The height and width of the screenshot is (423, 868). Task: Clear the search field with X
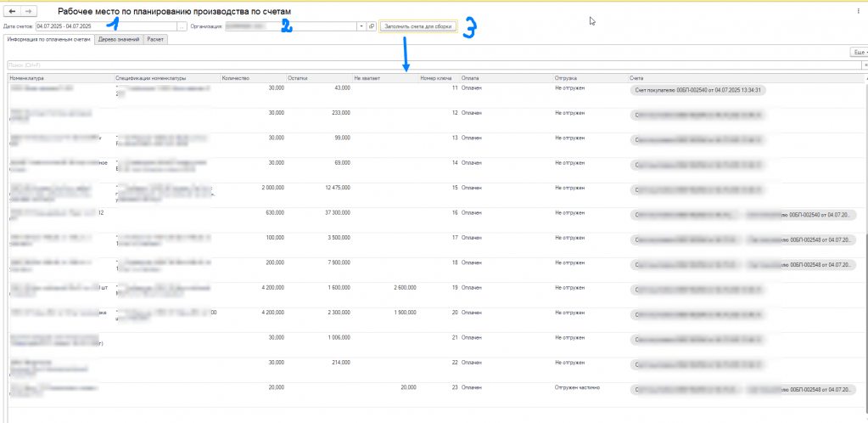(865, 65)
